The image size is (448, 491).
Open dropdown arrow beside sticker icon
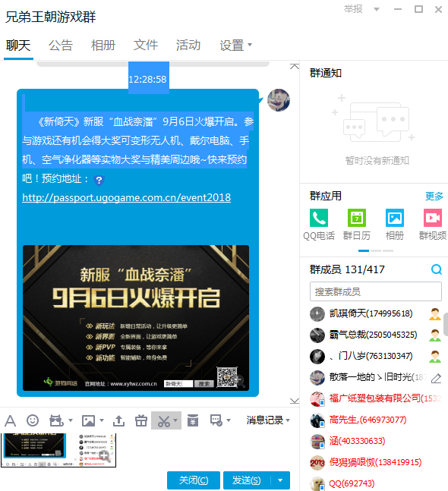click(x=70, y=420)
